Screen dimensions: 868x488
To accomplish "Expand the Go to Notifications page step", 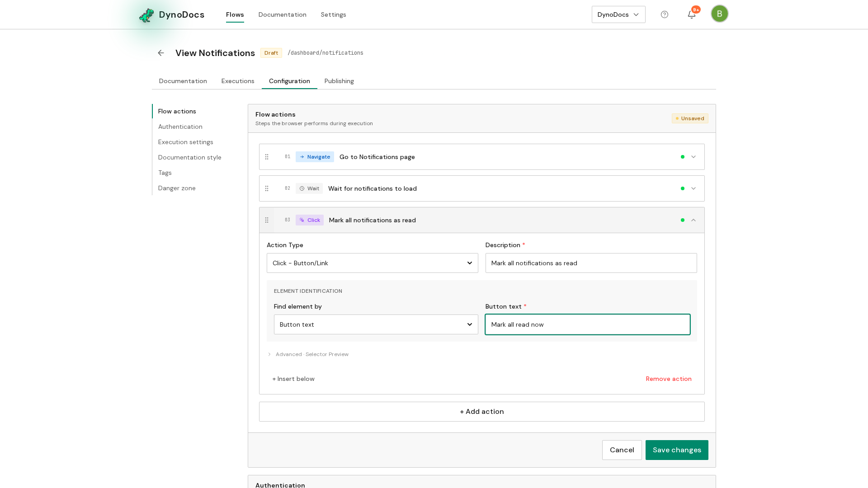I will pyautogui.click(x=693, y=157).
